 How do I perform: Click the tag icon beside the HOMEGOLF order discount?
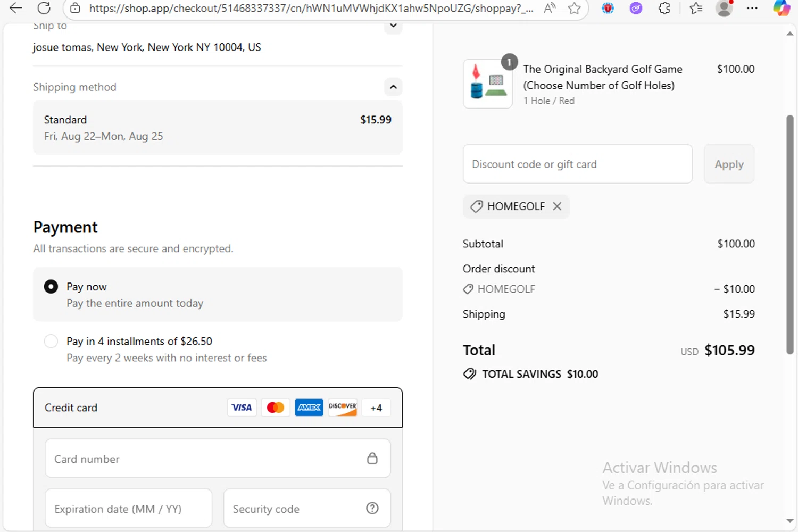click(x=468, y=289)
